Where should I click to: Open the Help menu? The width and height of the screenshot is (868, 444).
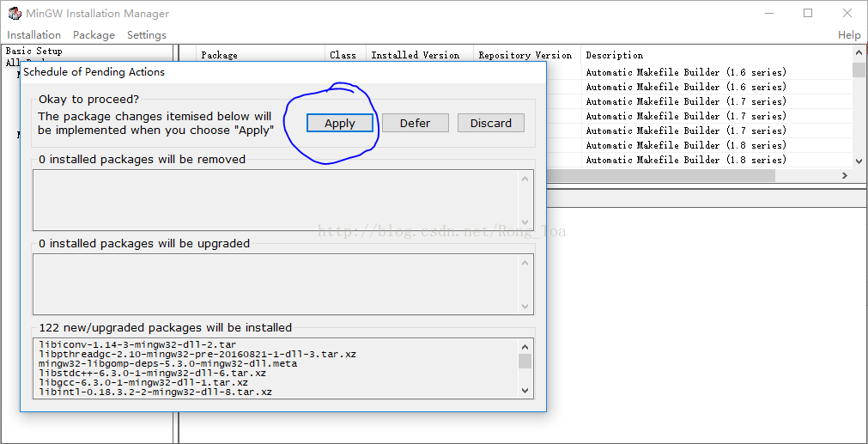coord(849,35)
